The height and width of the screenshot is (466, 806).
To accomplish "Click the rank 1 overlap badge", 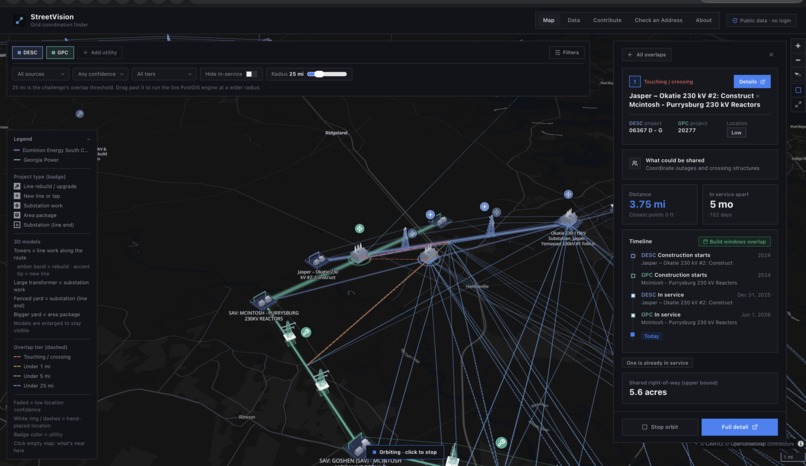I will (635, 82).
